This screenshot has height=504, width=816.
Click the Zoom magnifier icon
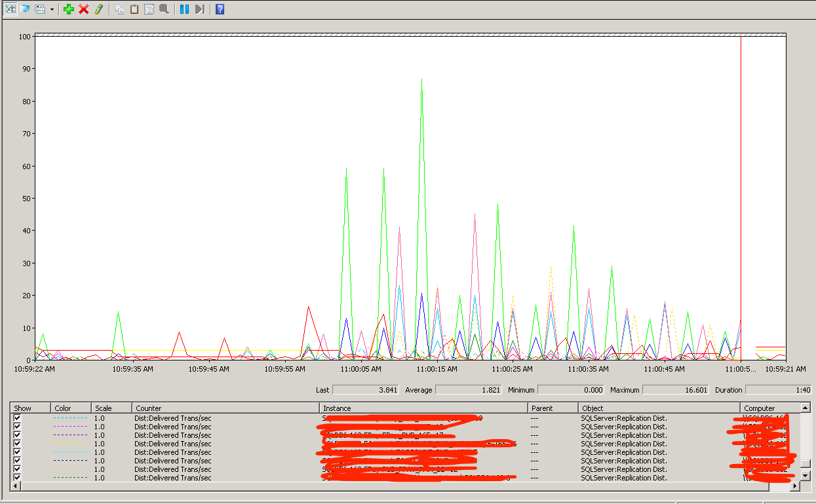pyautogui.click(x=164, y=9)
